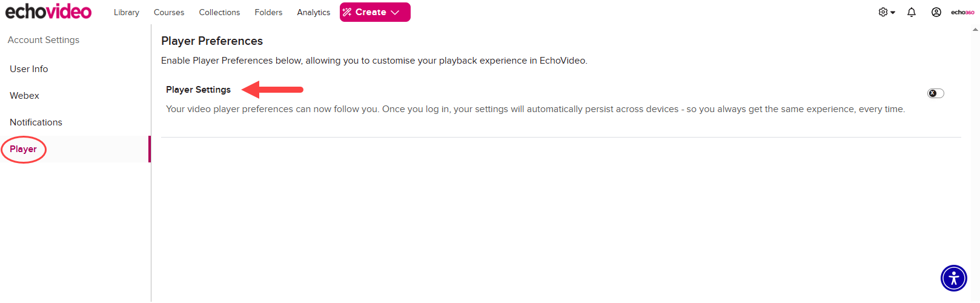The image size is (980, 303).
Task: Navigate to Collections
Action: (219, 12)
